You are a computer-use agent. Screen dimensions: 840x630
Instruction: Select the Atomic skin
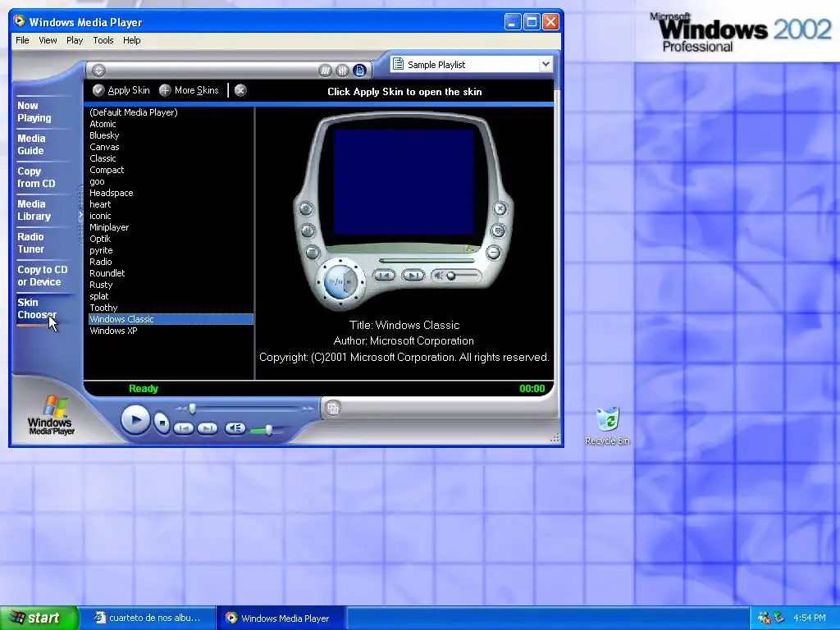171,124
